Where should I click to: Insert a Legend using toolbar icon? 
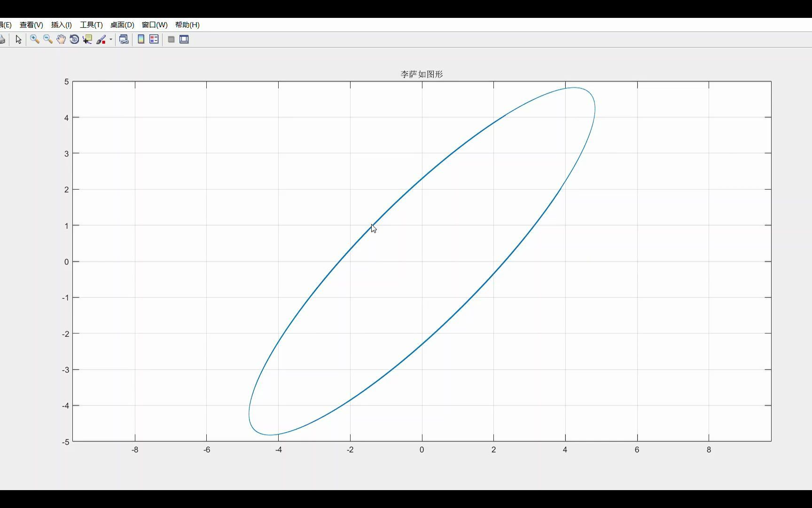(154, 40)
